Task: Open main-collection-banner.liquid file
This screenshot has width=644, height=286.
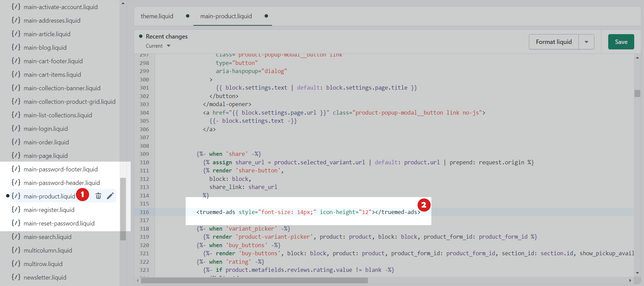Action: pyautogui.click(x=62, y=88)
